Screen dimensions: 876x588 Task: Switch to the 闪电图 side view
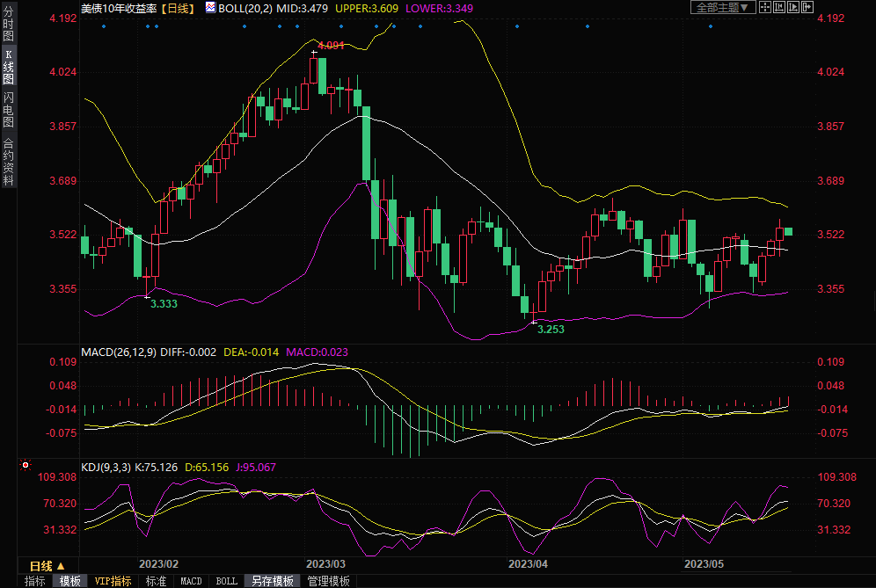point(8,109)
